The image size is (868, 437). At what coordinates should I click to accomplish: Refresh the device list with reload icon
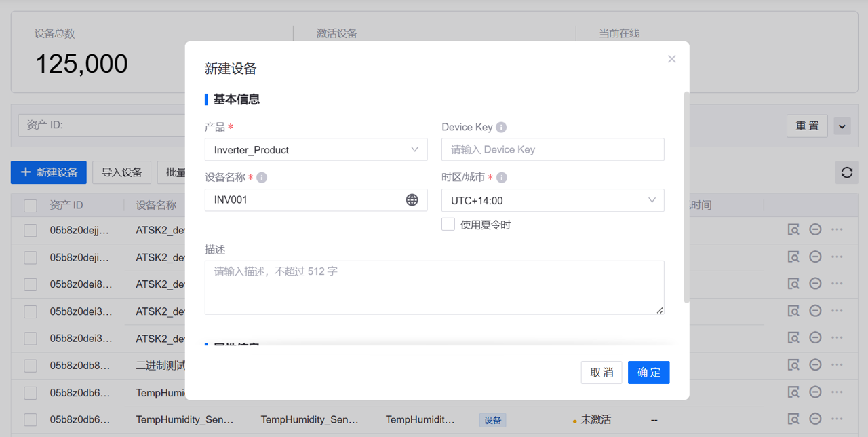(x=846, y=173)
